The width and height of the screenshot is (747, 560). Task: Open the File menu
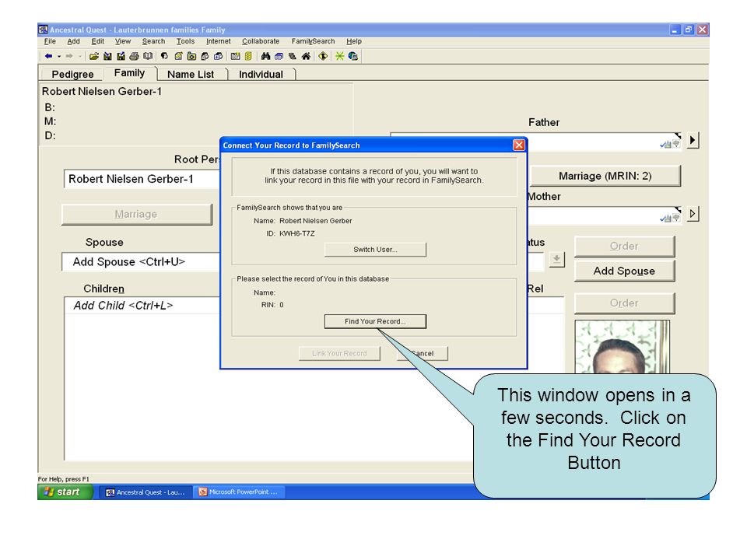50,41
